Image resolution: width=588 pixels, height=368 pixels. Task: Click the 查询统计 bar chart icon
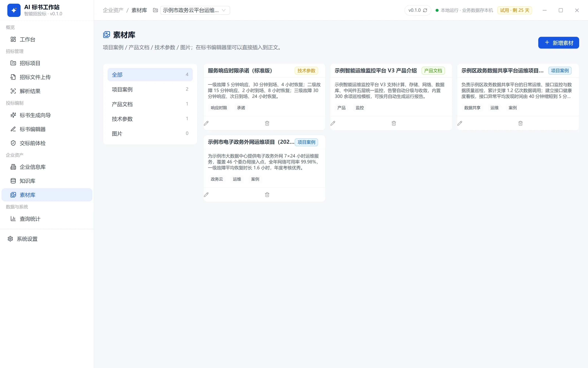[x=13, y=219]
